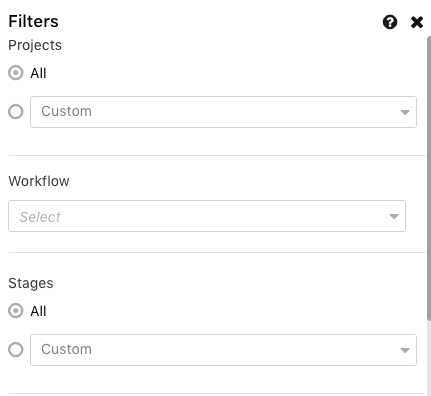This screenshot has height=396, width=431.
Task: Click the Stages section heading
Action: point(31,283)
